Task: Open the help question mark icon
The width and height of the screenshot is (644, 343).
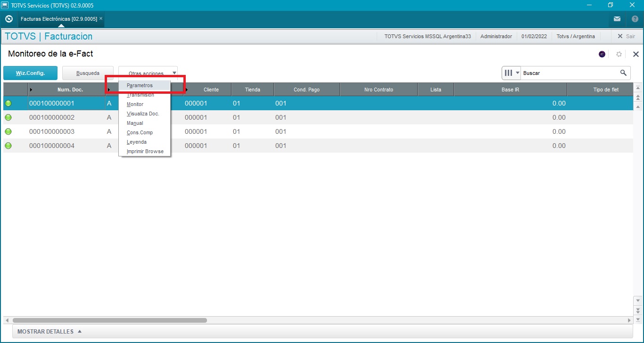Action: 635,19
